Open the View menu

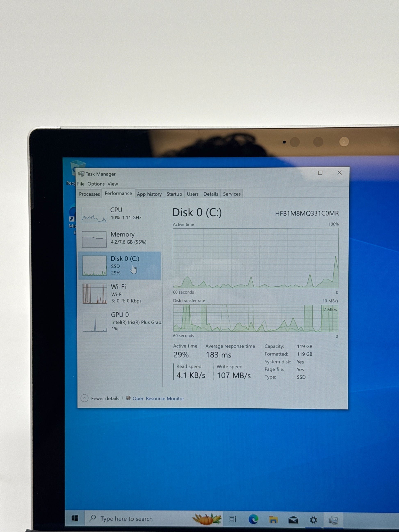click(x=113, y=184)
